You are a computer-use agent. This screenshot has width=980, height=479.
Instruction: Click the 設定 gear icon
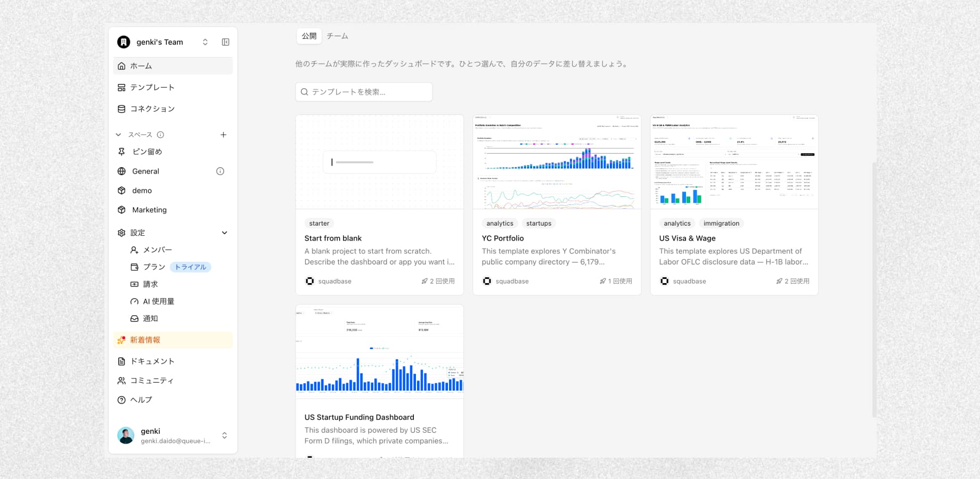(x=121, y=233)
